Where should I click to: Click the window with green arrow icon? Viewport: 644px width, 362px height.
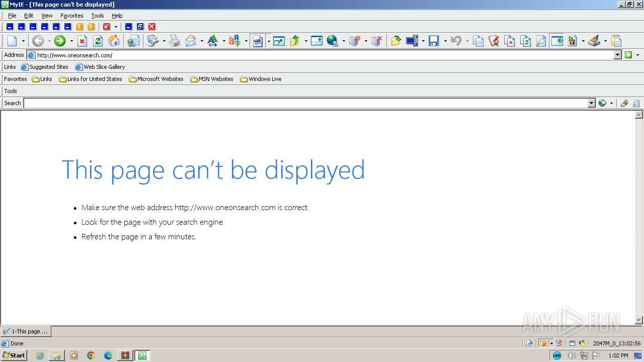(x=279, y=41)
